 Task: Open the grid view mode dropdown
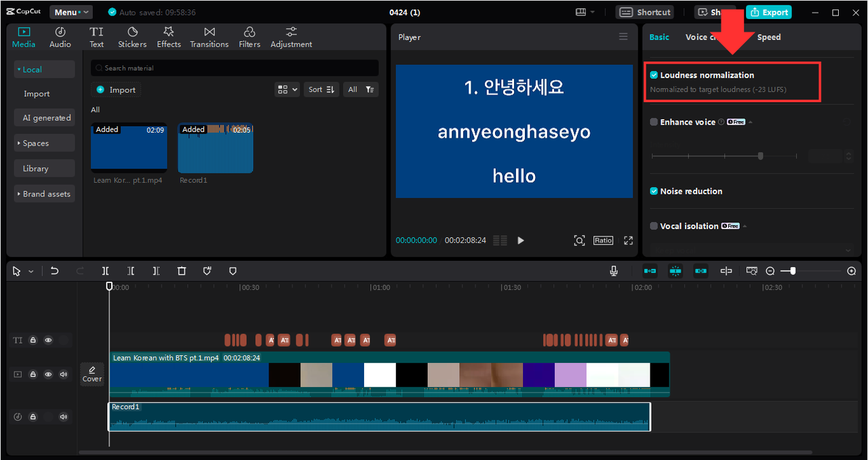pyautogui.click(x=288, y=89)
